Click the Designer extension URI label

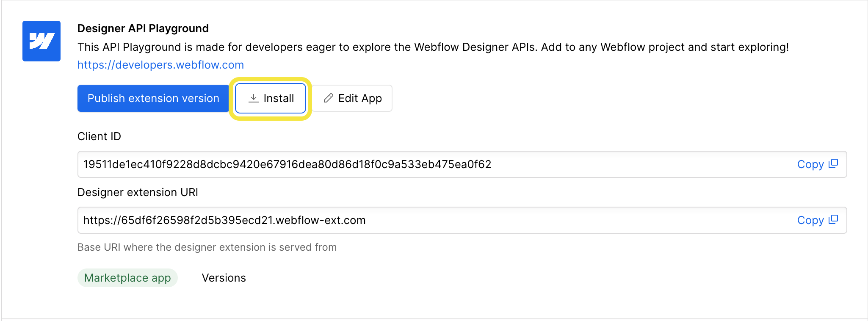point(138,192)
